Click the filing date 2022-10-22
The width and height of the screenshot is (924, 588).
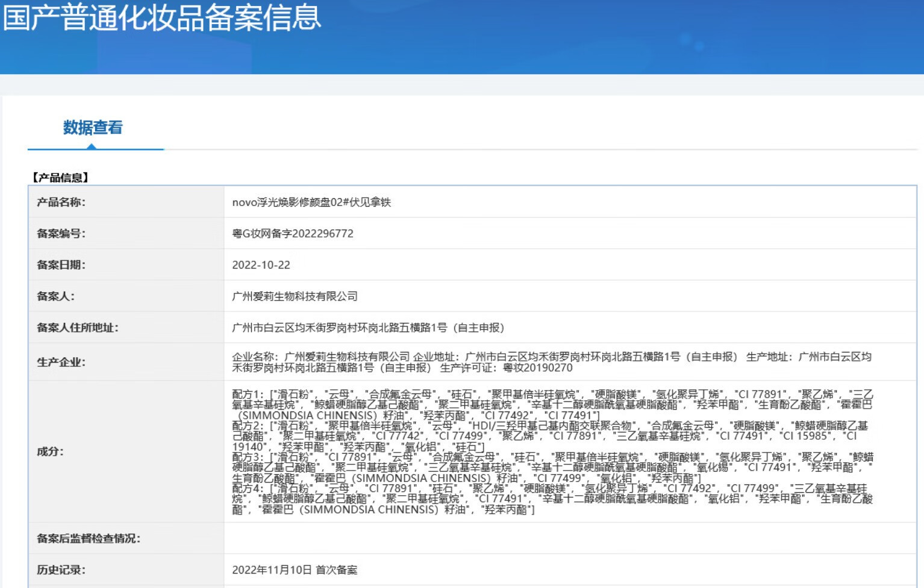click(x=261, y=265)
